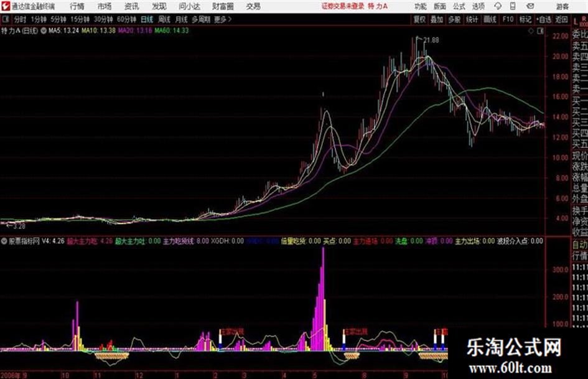Switch to the 周线 weekly tab
588x379 pixels.
(164, 19)
